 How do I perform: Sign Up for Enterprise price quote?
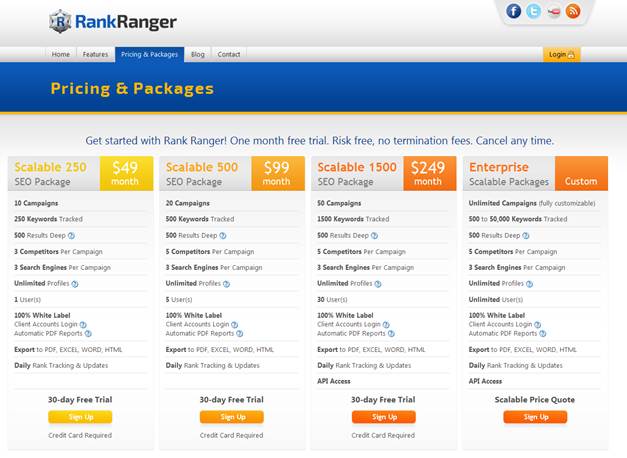[x=535, y=417]
